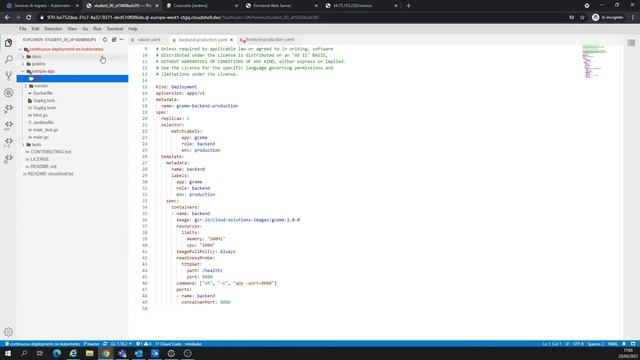This screenshot has height=360, width=640.
Task: Open main.go in the explorer
Action: tap(40, 137)
